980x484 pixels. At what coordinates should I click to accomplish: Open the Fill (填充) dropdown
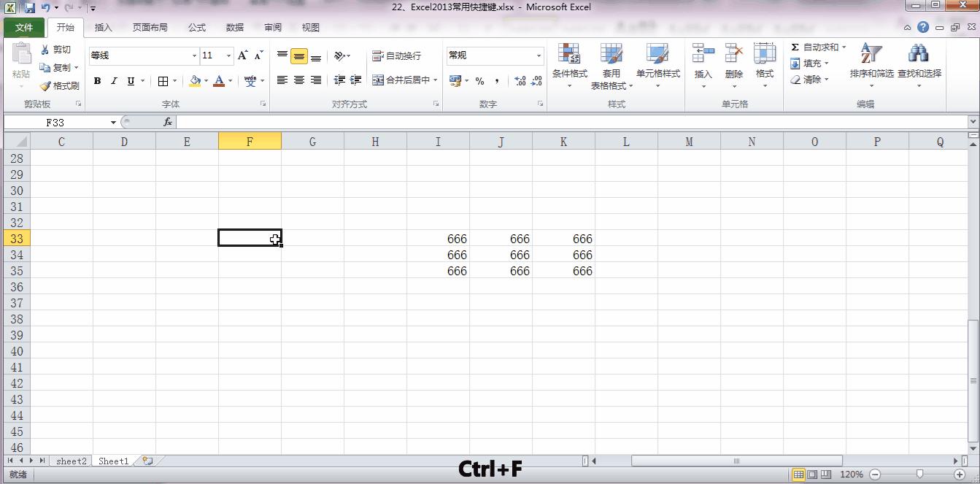pos(809,64)
